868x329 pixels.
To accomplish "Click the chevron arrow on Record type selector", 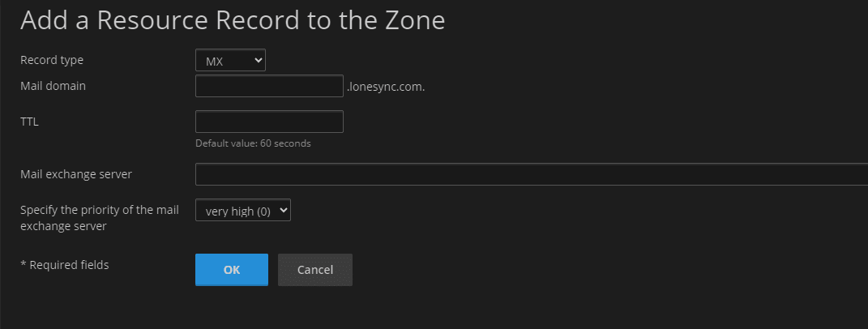I will (x=259, y=61).
